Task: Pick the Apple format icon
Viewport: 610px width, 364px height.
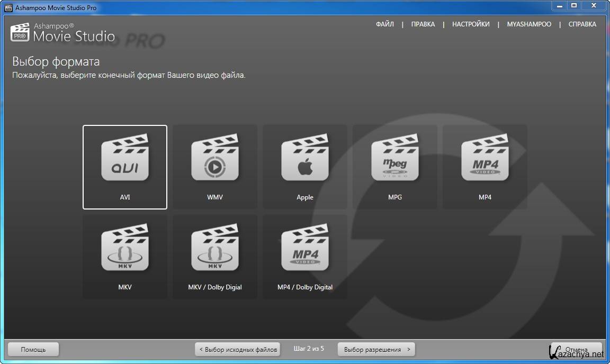Action: tap(305, 161)
